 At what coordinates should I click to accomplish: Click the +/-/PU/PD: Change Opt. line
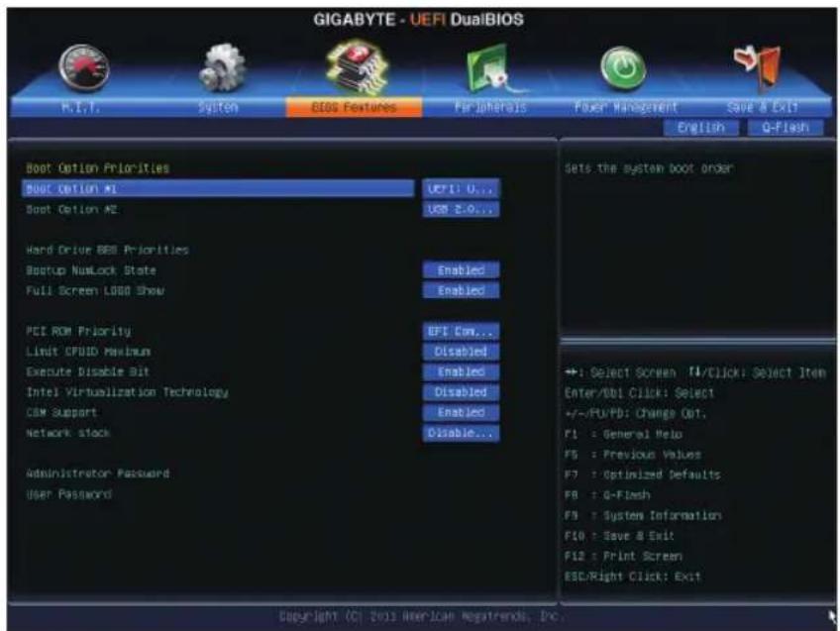pos(636,414)
